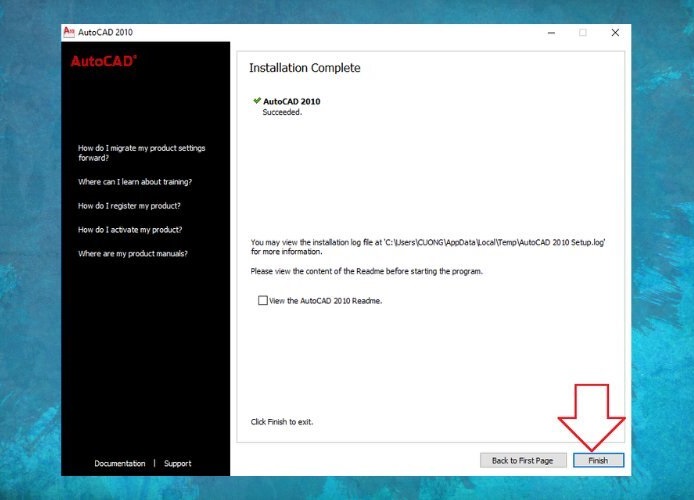Click the 'Succeeded.' status text
The height and width of the screenshot is (500, 694).
point(282,112)
